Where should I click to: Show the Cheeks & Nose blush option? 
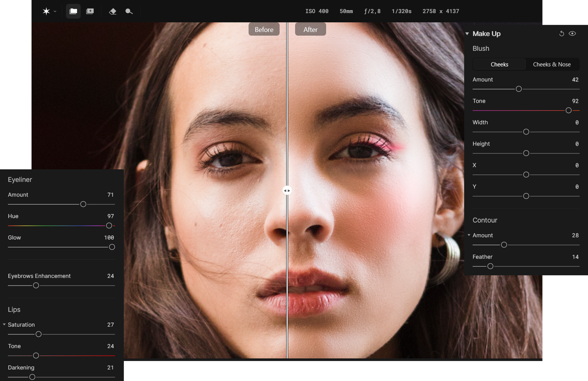click(552, 64)
